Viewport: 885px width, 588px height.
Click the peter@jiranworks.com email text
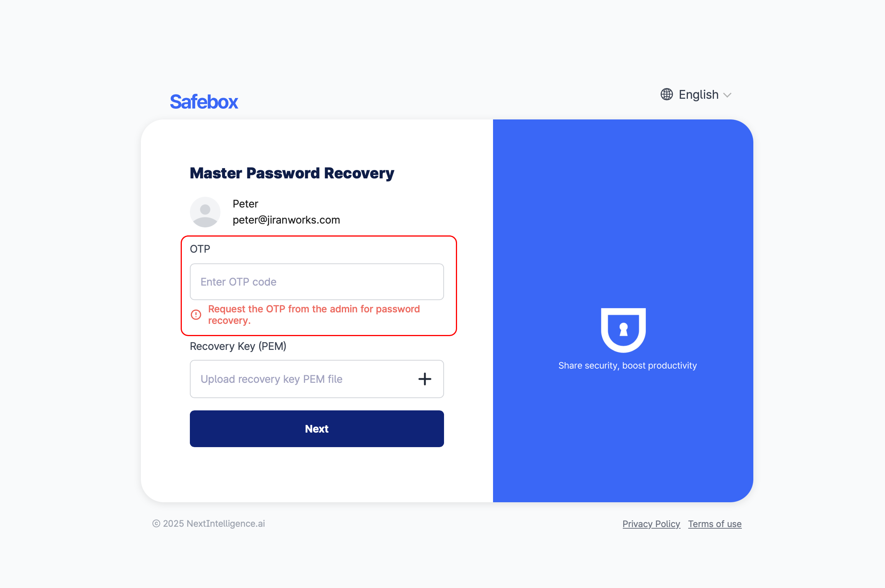point(286,220)
